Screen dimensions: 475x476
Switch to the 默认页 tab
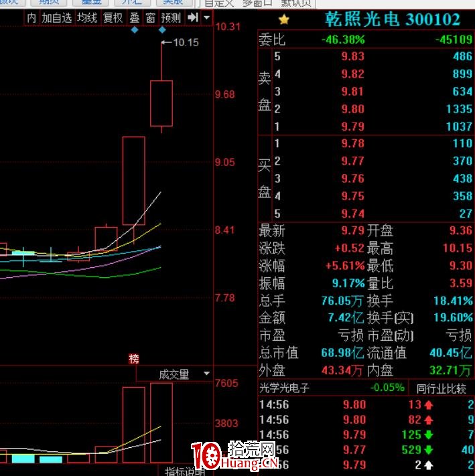[x=296, y=3]
